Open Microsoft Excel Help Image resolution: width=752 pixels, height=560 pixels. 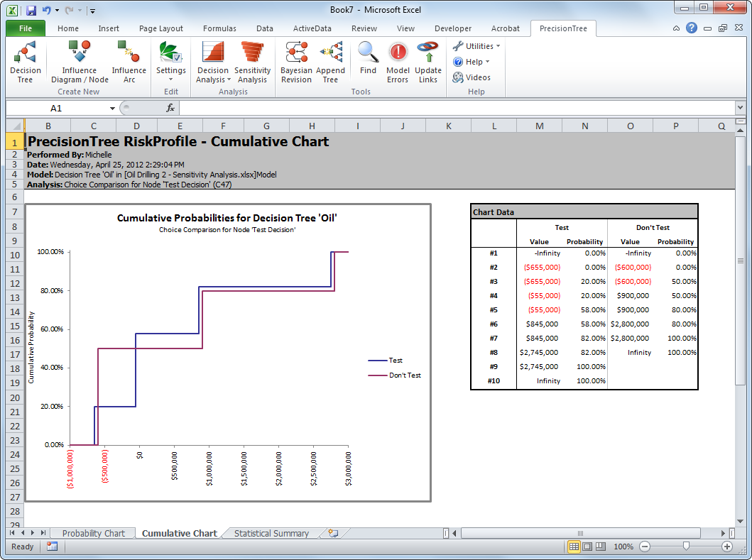[691, 28]
